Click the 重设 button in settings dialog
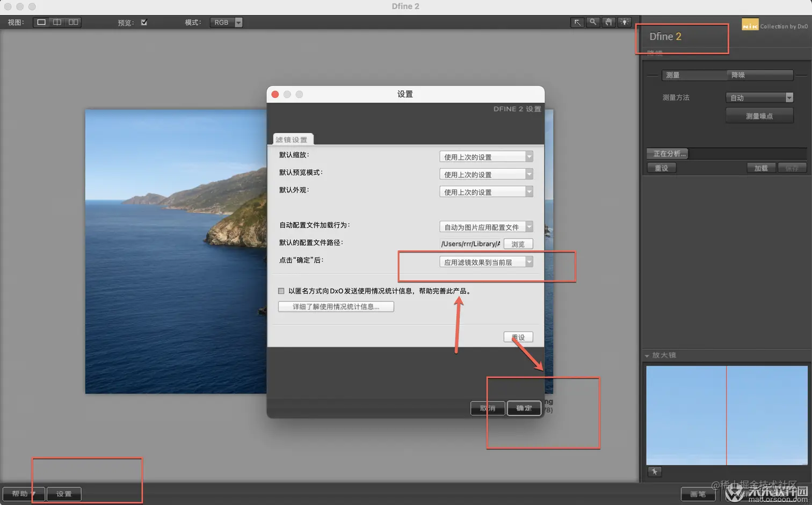This screenshot has width=812, height=505. coord(518,337)
